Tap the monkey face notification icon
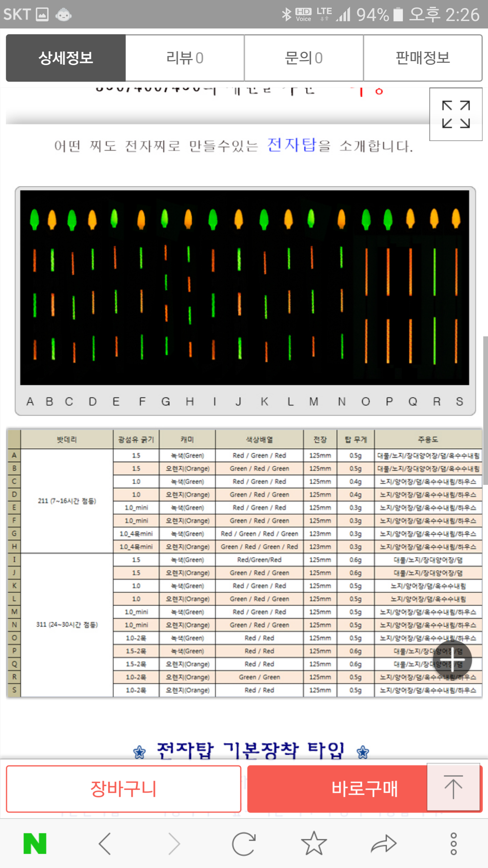 click(x=63, y=15)
